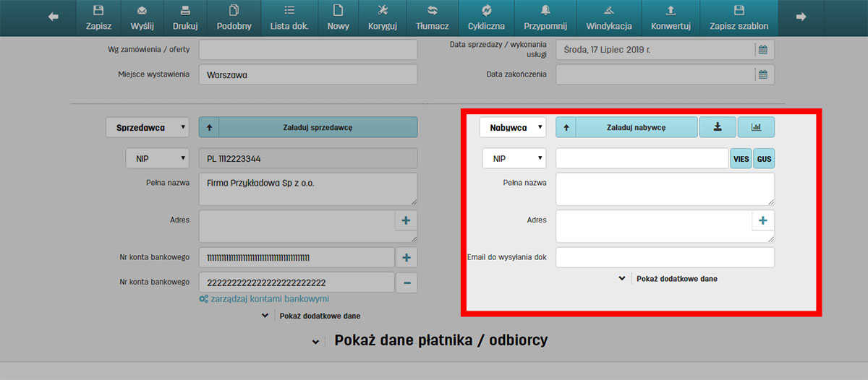Create a similar document with Podobny
The height and width of the screenshot is (380, 868).
234,17
